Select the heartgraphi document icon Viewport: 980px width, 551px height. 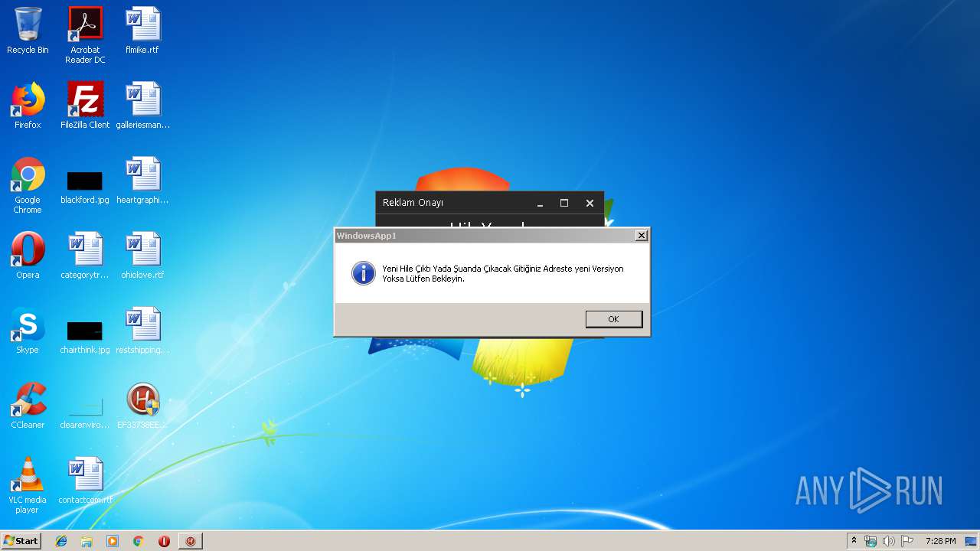(142, 181)
